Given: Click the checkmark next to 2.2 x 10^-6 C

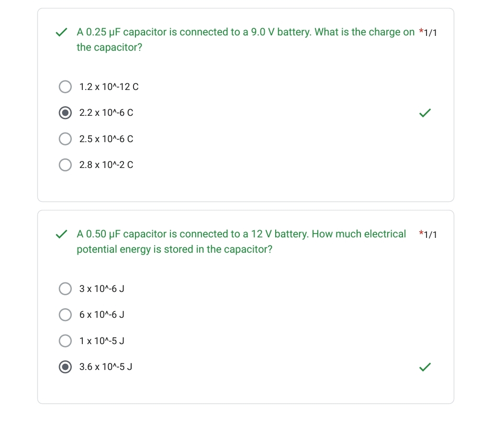Looking at the screenshot, I should (x=425, y=113).
